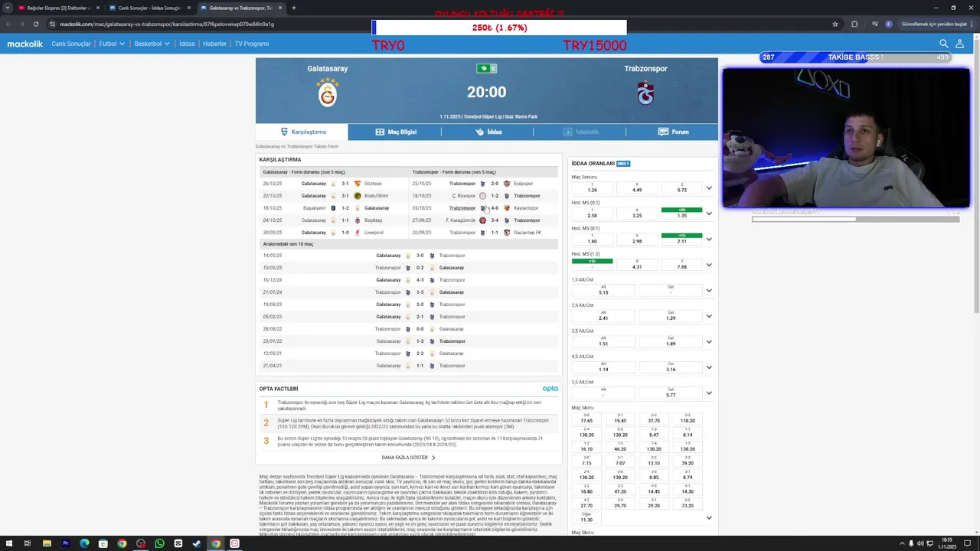This screenshot has height=551, width=980.
Task: Click the Opta logo in facts section
Action: tap(550, 389)
